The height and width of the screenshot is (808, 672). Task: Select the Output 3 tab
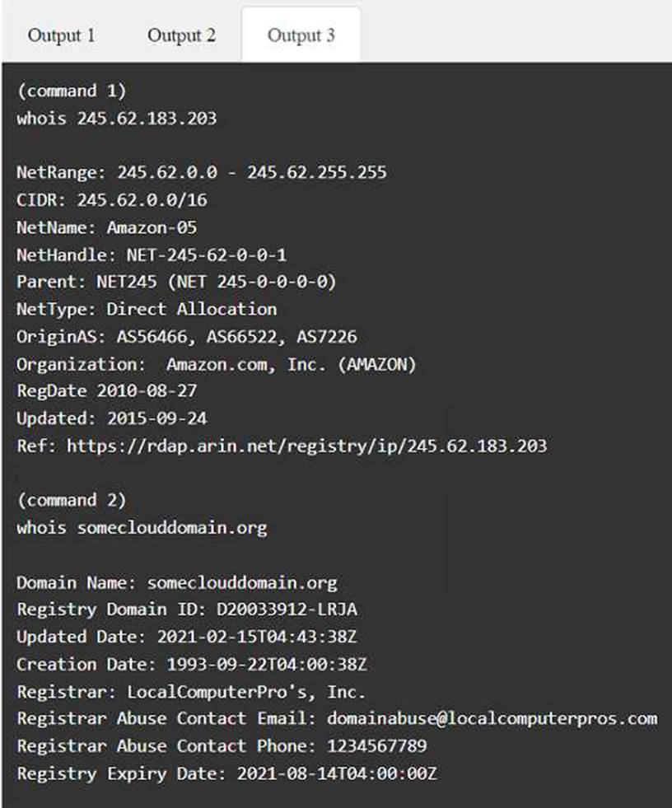[x=301, y=35]
